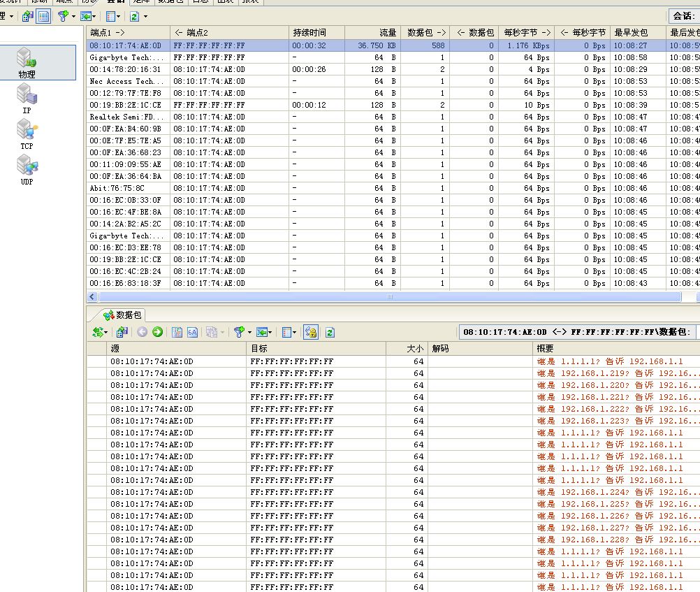
Task: Click the hex 6A view icon
Action: coord(192,332)
